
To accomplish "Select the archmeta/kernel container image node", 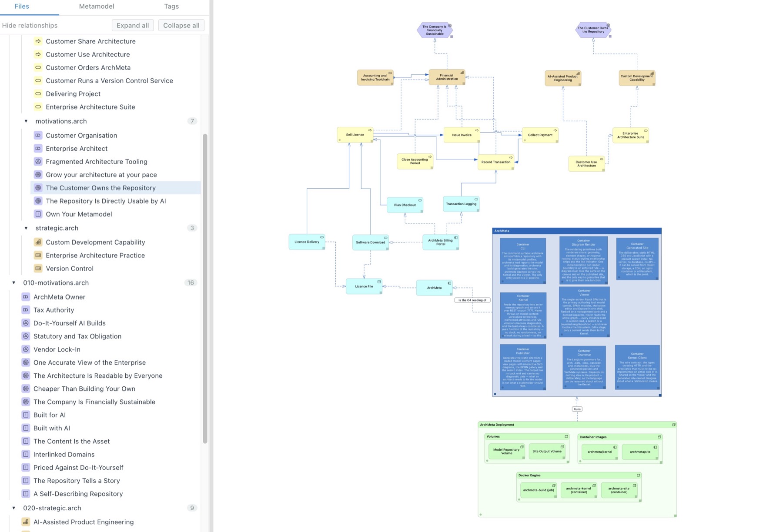I will click(599, 452).
